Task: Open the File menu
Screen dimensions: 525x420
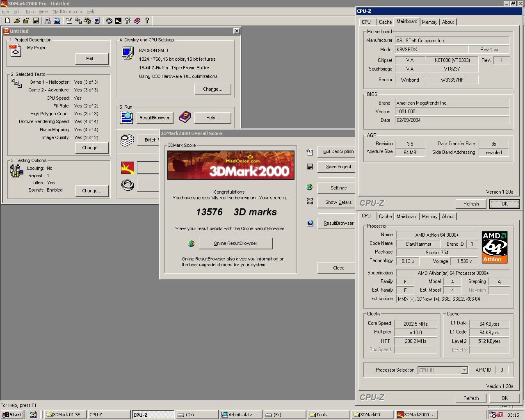Action: (x=5, y=11)
